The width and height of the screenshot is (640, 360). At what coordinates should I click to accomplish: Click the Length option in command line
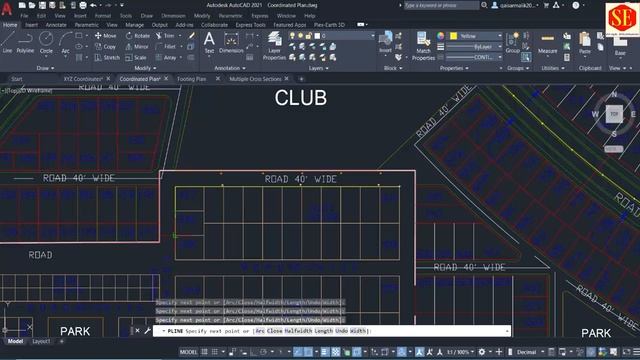[324, 331]
